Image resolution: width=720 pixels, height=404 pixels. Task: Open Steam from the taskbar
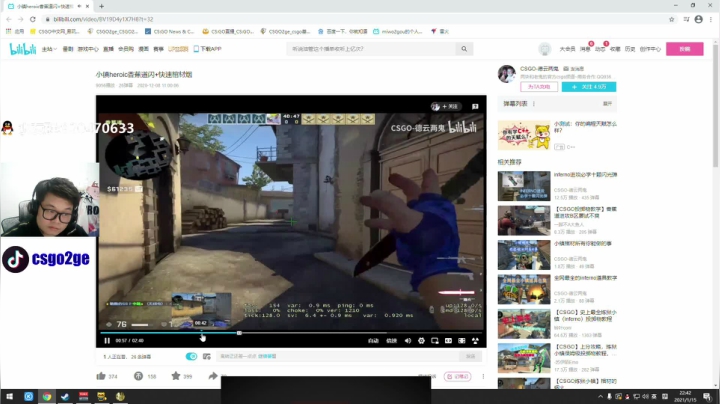(x=65, y=397)
